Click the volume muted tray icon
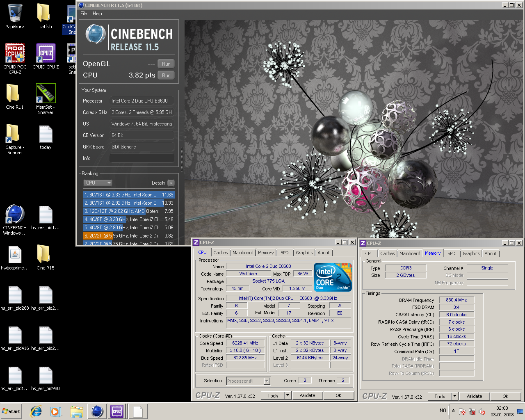The image size is (525, 420). click(482, 411)
